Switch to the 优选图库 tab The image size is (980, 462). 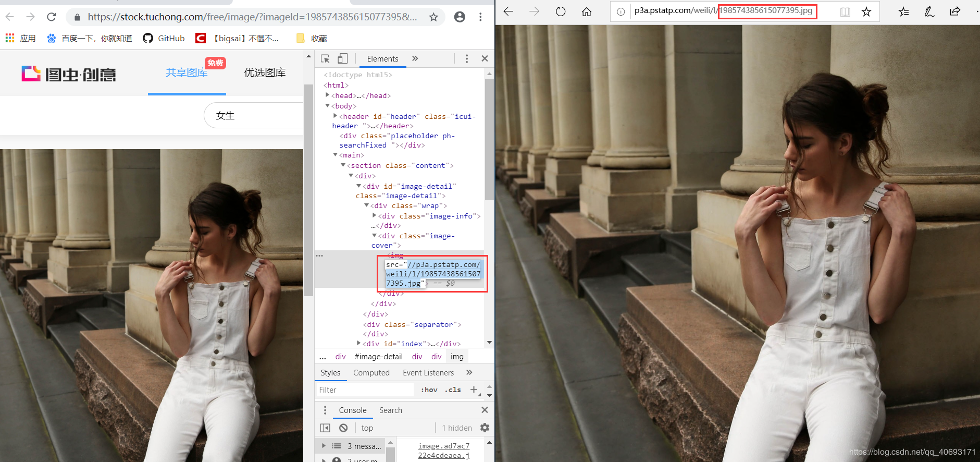265,72
